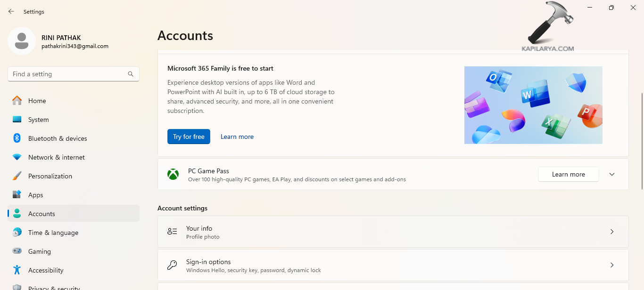The height and width of the screenshot is (290, 644).
Task: Click Learn more button for PC Game Pass
Action: (x=568, y=174)
